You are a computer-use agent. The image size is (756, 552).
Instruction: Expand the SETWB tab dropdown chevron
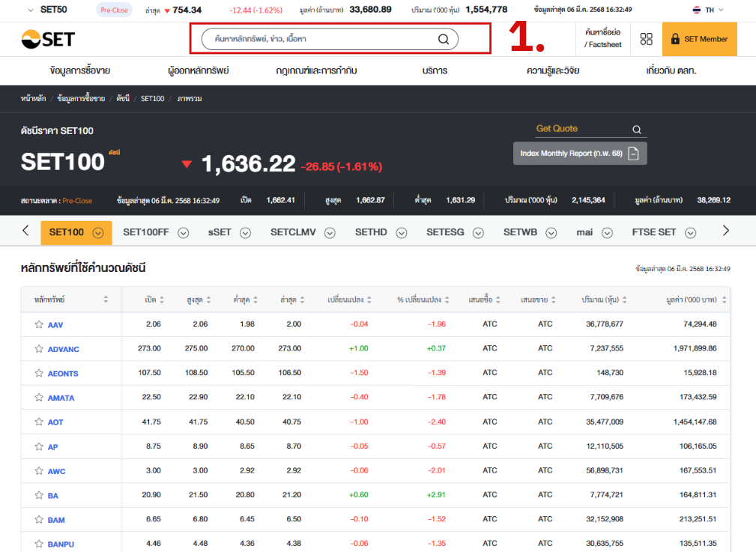point(551,234)
